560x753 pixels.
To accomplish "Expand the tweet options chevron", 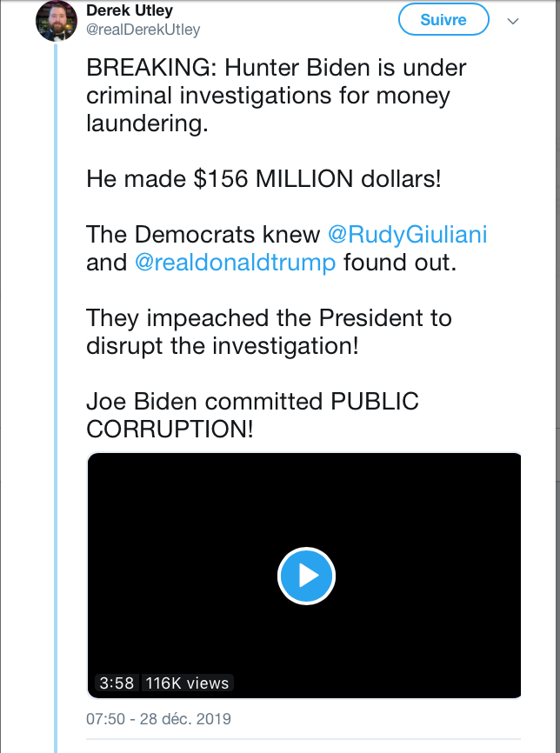I will (x=513, y=20).
